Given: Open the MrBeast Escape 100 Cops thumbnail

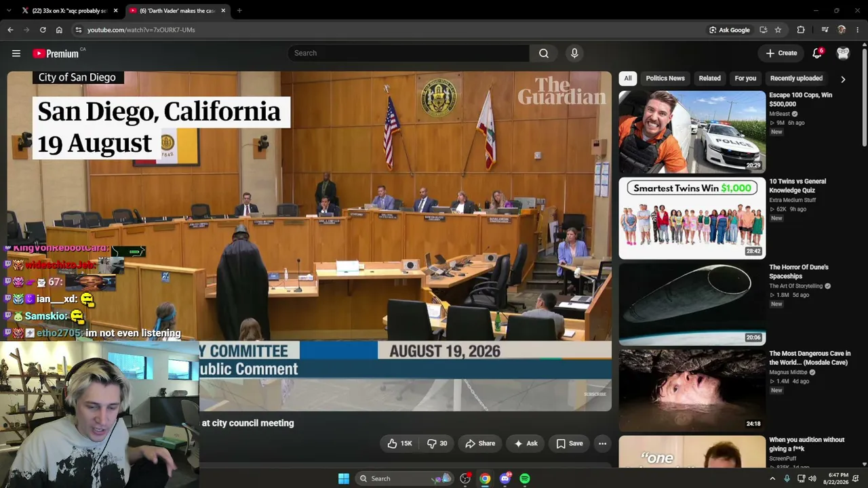Looking at the screenshot, I should (x=692, y=131).
